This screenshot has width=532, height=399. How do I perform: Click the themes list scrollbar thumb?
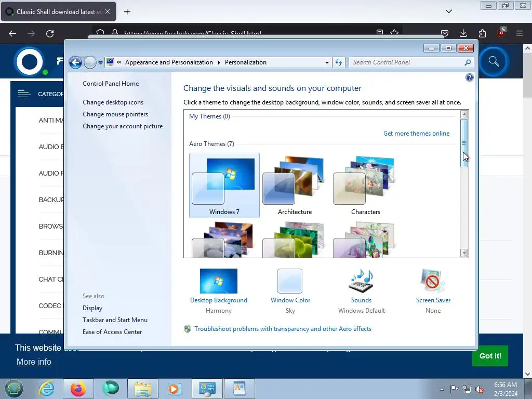(x=464, y=143)
